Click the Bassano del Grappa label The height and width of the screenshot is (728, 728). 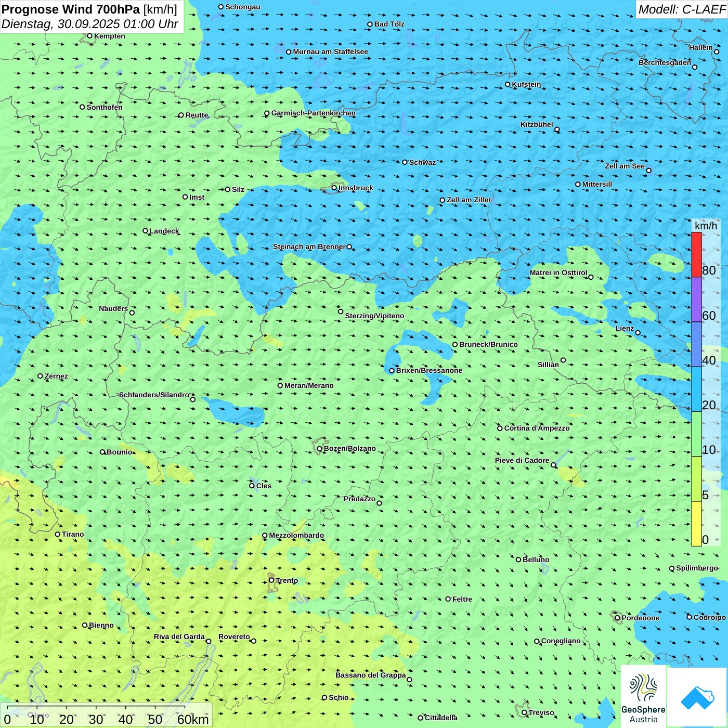pos(371,675)
